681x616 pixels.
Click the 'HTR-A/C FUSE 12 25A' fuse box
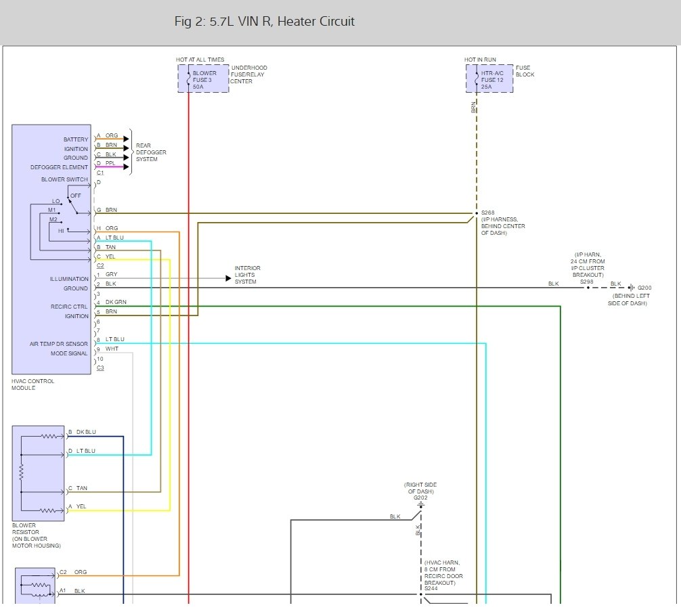[x=489, y=79]
